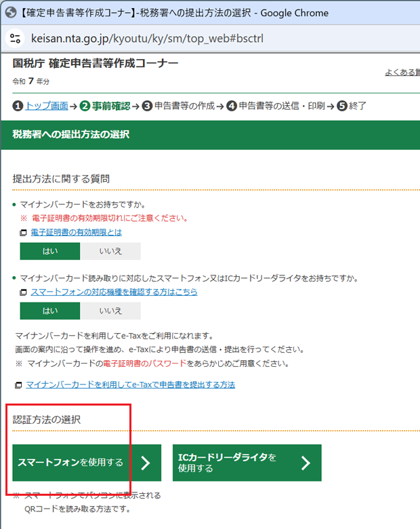Screen dimensions: 420x529
Task: Choose いいえ for the ICカードリーダライタ question
Action: [x=110, y=311]
